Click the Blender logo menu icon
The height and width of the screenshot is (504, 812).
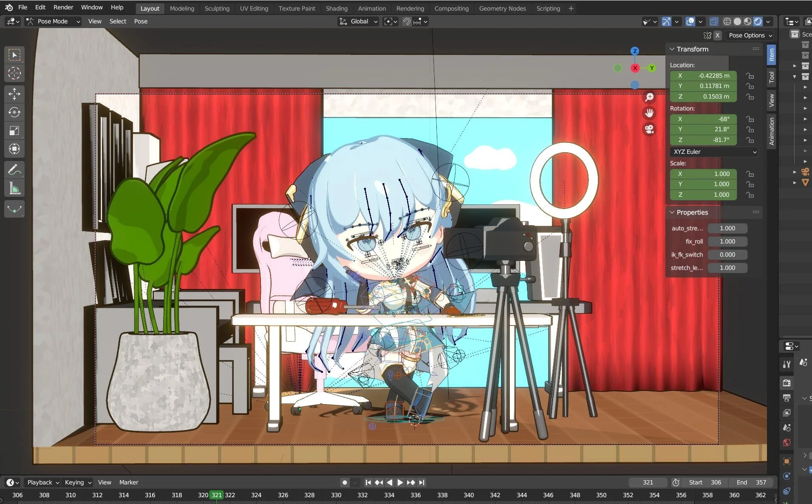point(9,7)
